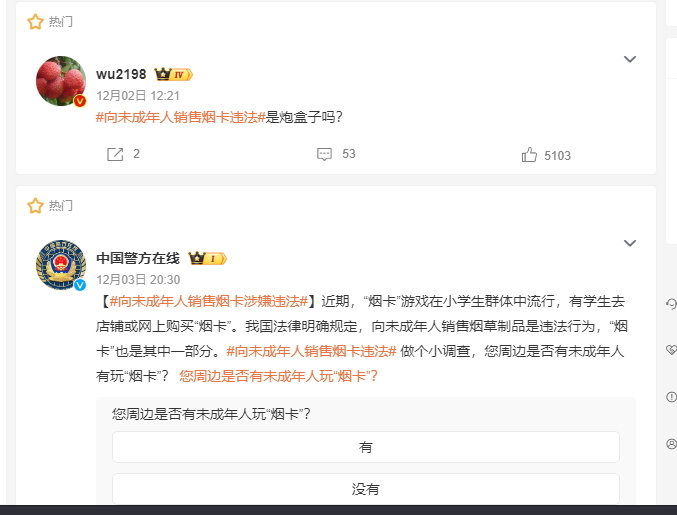Open 中国警方在线 police emblem avatar
The height and width of the screenshot is (515, 677).
(61, 265)
